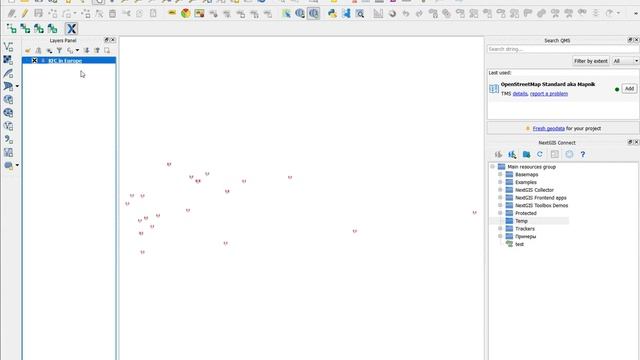Open filter-by-expression dropdown in Layers Panel
This screenshot has height=360, width=640.
(77, 51)
